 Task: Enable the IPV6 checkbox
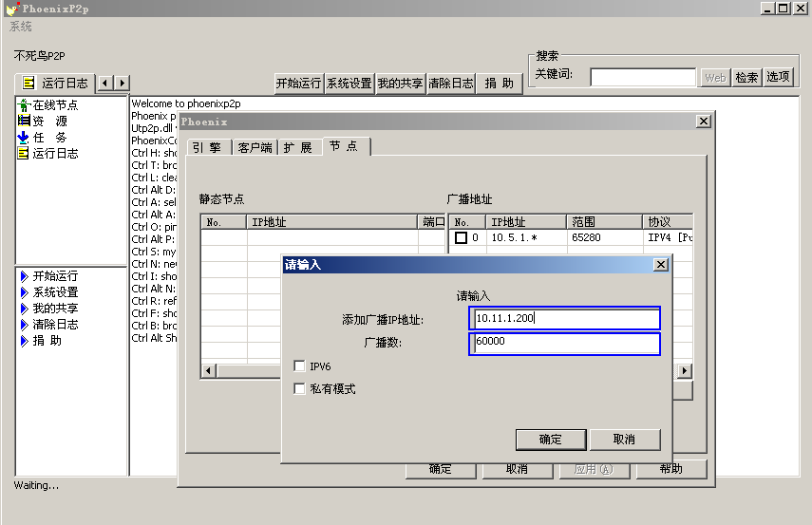[x=299, y=366]
